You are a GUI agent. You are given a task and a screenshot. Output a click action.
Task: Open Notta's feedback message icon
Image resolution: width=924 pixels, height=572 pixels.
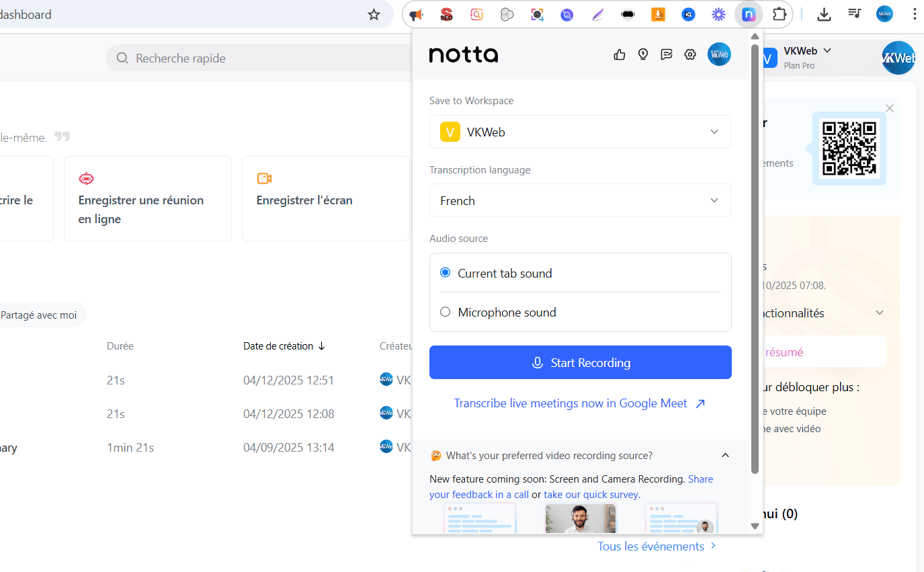tap(666, 54)
